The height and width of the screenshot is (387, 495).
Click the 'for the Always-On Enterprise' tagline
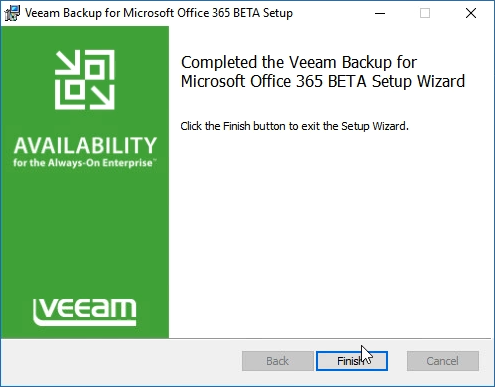[84, 163]
